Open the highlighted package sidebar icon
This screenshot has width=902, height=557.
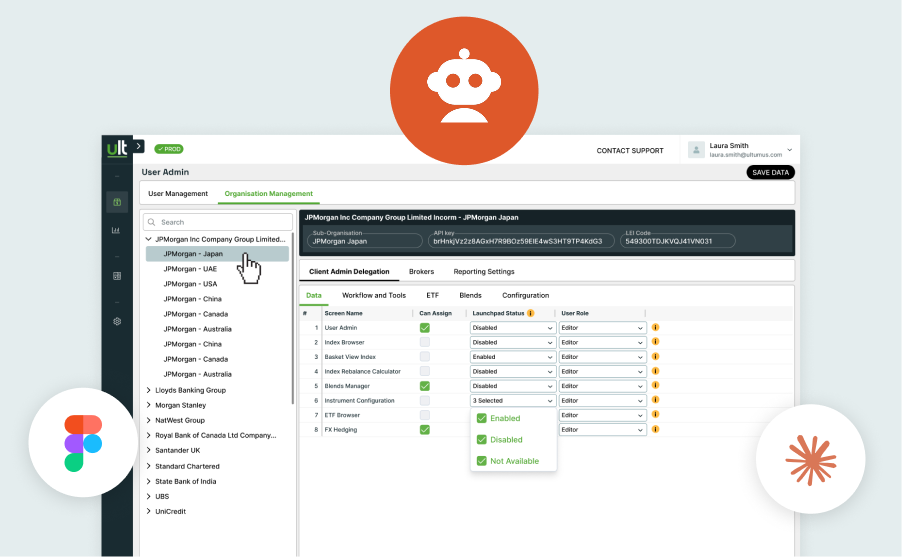pyautogui.click(x=117, y=202)
